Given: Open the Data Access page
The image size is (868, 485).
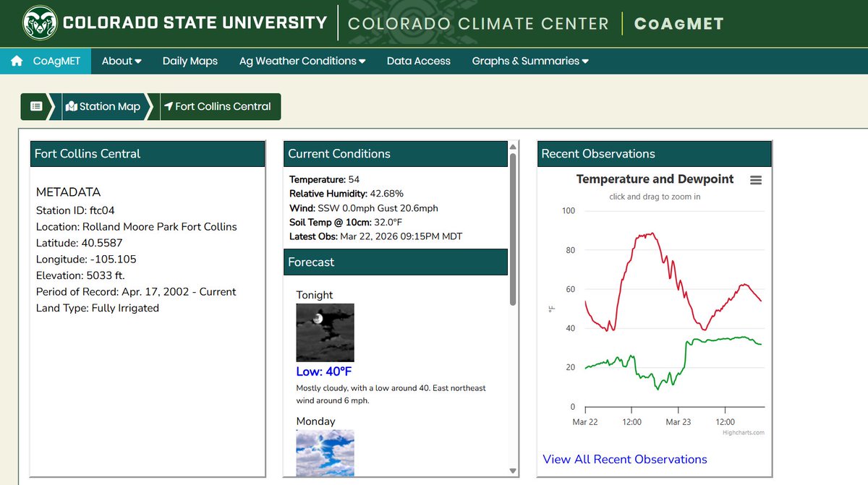Looking at the screenshot, I should point(419,61).
